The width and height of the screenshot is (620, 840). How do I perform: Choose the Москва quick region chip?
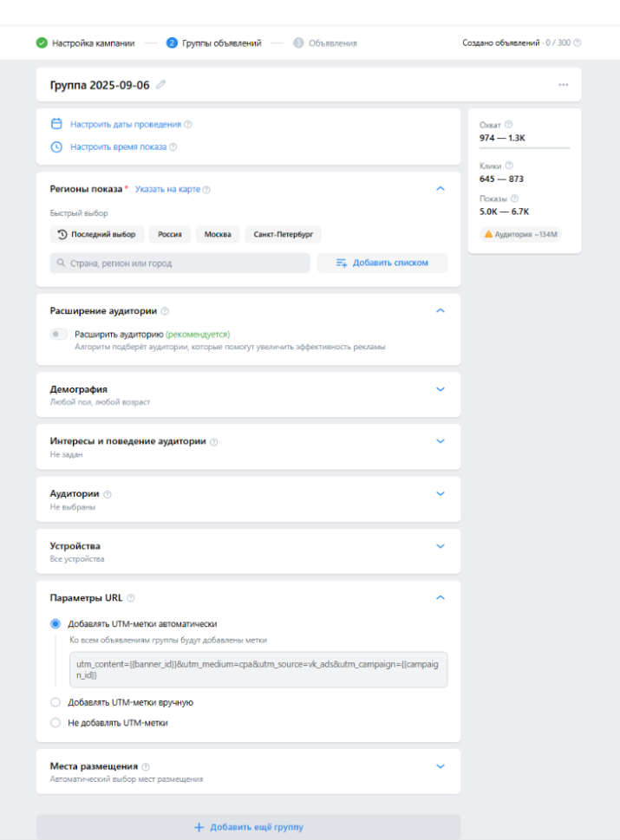point(219,234)
